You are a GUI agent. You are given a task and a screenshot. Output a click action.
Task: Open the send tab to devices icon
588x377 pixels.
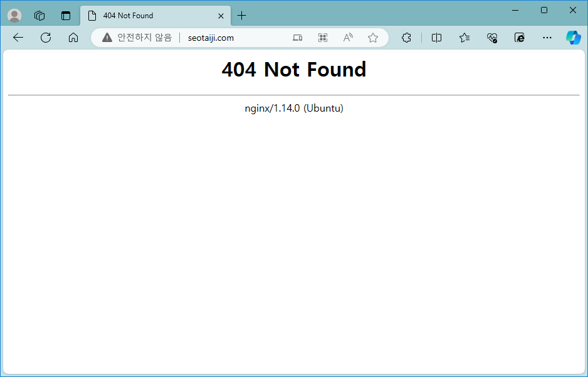pyautogui.click(x=297, y=38)
